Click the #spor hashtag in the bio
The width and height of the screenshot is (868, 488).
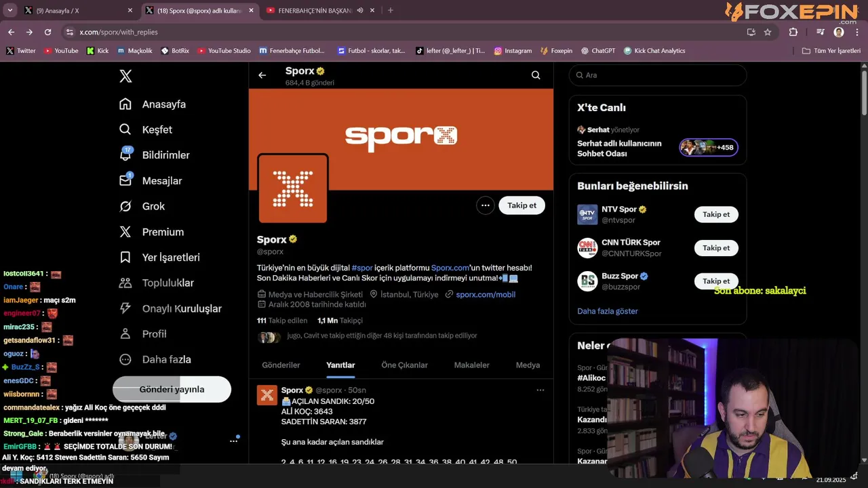[362, 268]
